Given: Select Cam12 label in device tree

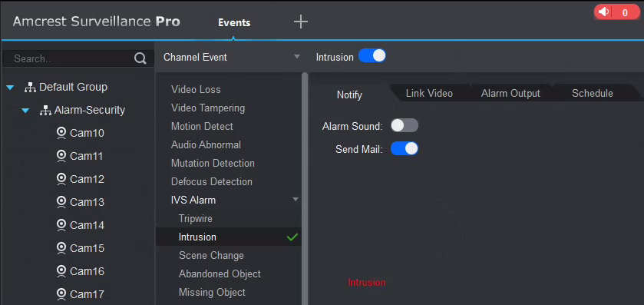Looking at the screenshot, I should [x=87, y=179].
